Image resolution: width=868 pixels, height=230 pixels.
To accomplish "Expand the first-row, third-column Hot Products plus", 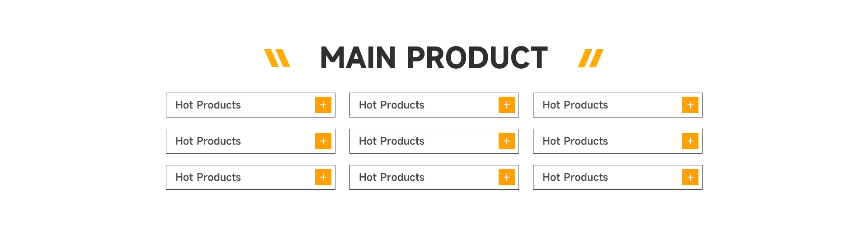I will [690, 105].
